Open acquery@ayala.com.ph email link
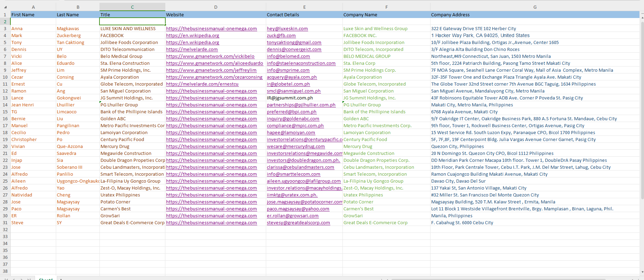644x280 pixels. [x=292, y=77]
